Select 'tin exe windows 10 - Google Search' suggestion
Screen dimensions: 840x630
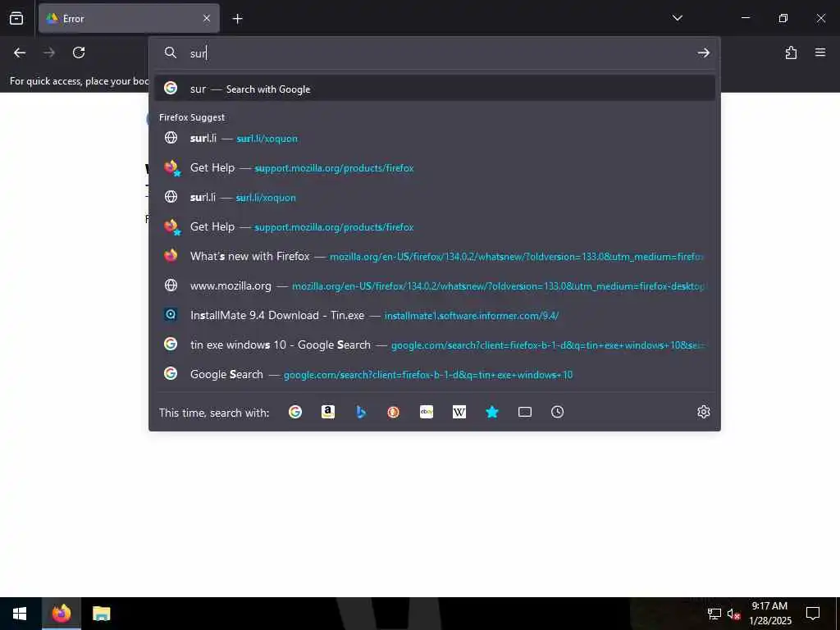[x=435, y=345]
